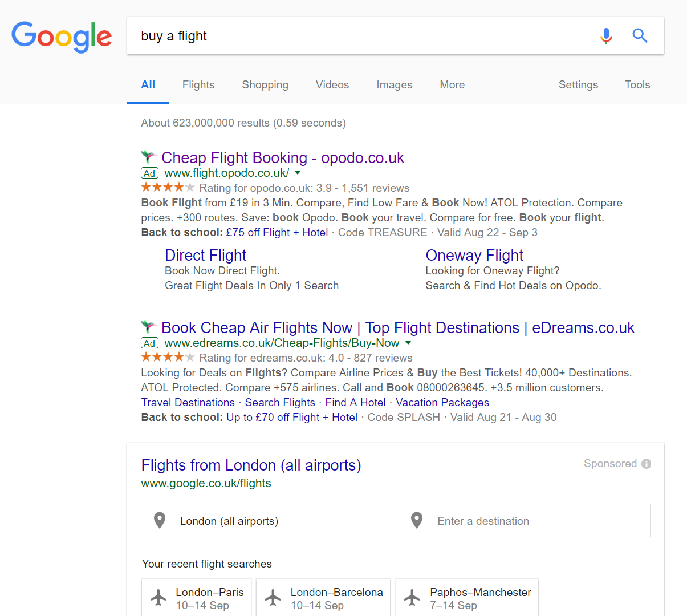Open the Settings menu
Viewport: 687px width, 616px height.
(578, 85)
